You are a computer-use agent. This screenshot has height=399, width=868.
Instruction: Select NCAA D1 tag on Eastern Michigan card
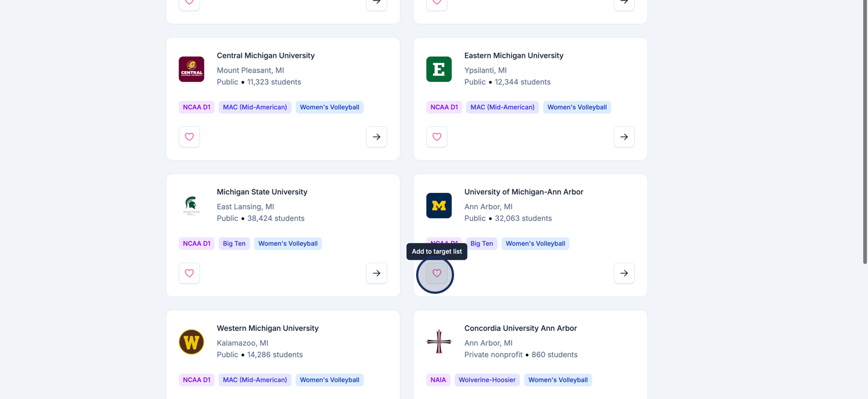point(444,107)
